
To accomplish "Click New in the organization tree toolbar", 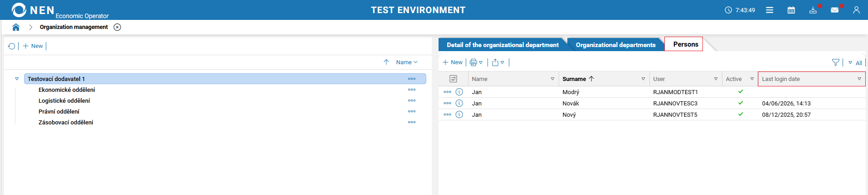I will (x=33, y=46).
